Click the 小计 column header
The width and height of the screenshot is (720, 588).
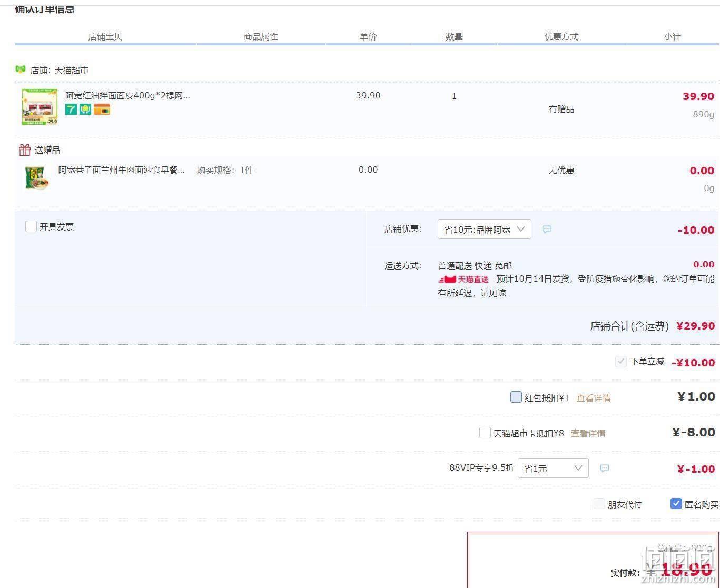point(672,36)
